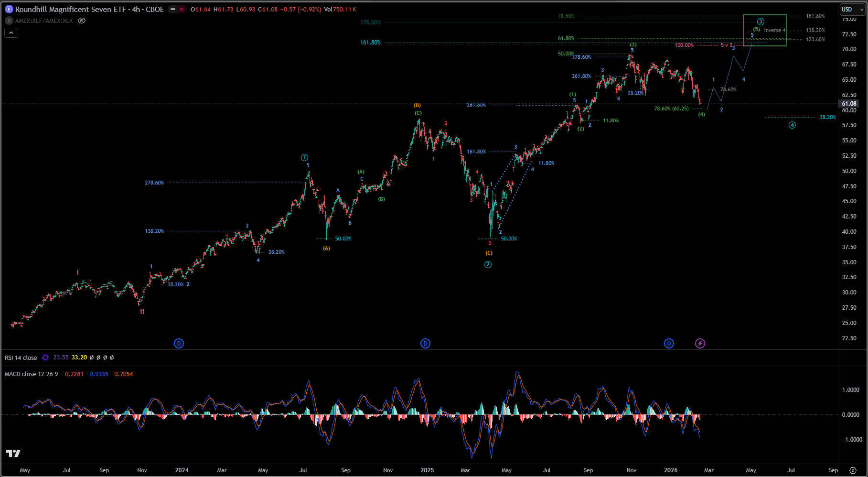Click the purple refresh icon beside RSI

click(45, 358)
